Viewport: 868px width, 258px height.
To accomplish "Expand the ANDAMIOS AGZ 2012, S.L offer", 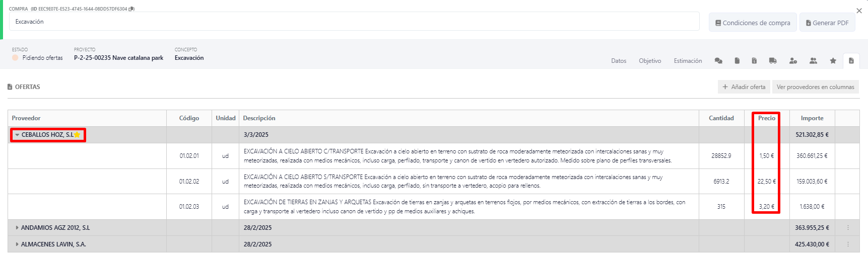I will (x=17, y=228).
